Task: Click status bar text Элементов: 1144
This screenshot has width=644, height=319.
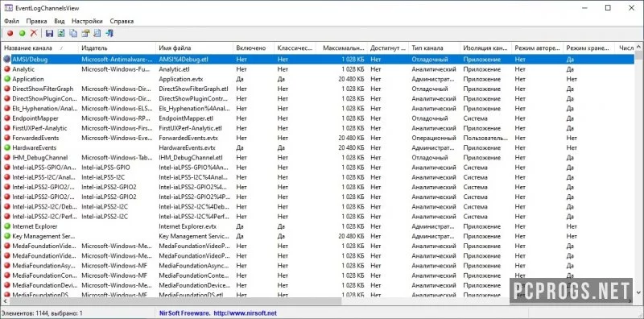Action: [43, 313]
